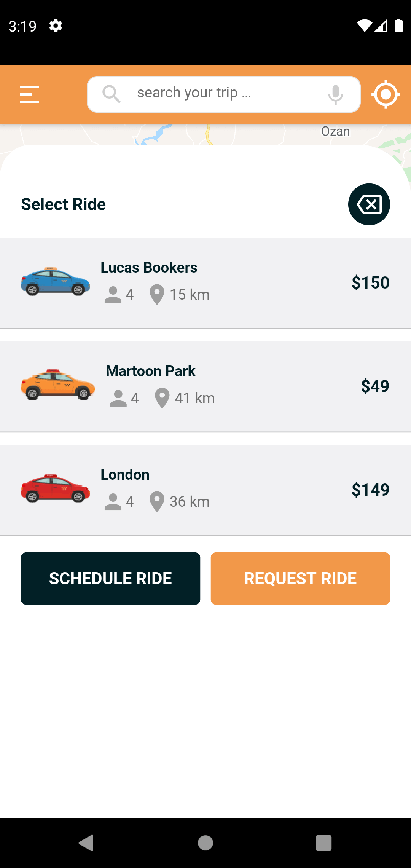Tap the red taxi car image

(x=56, y=489)
